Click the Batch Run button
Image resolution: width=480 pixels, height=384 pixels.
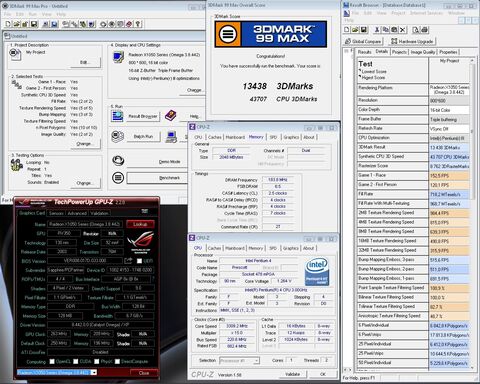(x=143, y=136)
